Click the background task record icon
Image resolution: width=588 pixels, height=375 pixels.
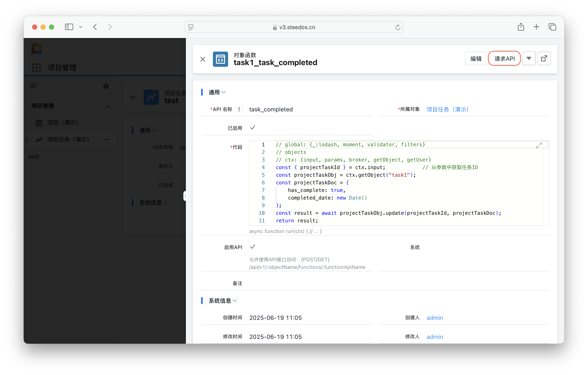point(151,97)
